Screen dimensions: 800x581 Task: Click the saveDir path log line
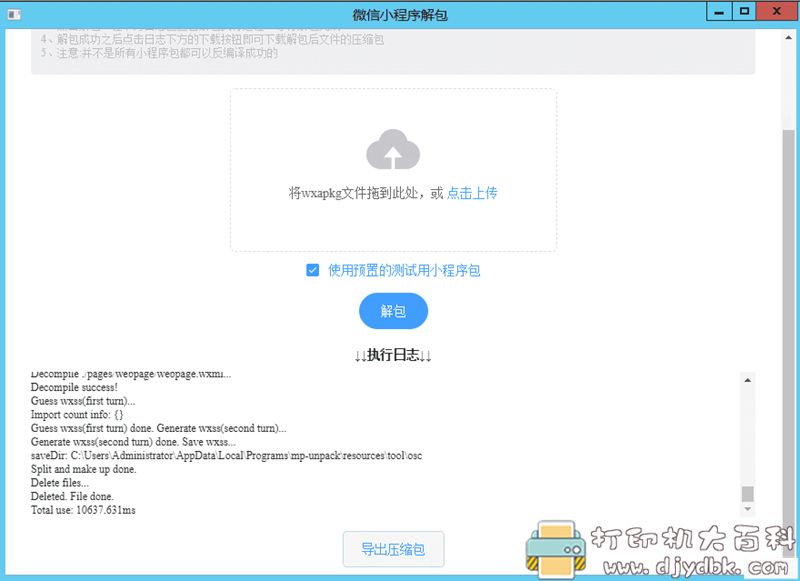[227, 456]
